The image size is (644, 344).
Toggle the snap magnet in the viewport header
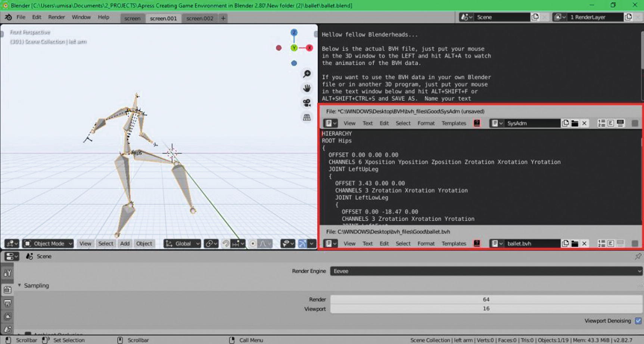[x=226, y=244]
